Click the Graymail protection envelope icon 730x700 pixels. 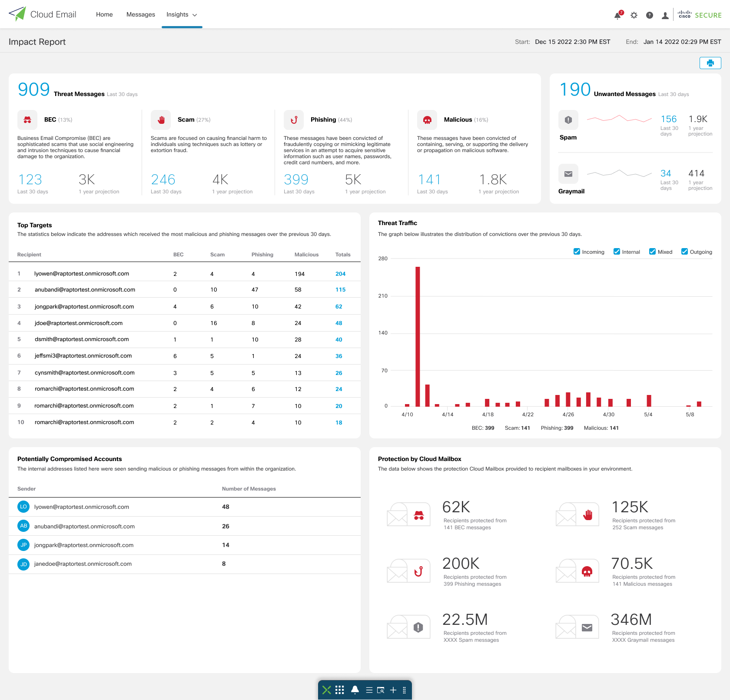[577, 627]
